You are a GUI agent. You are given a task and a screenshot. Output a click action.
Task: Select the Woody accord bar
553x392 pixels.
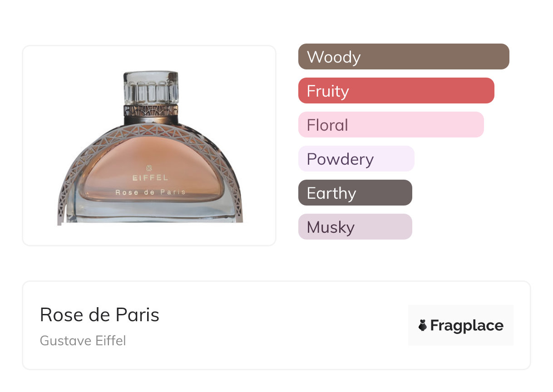(403, 57)
